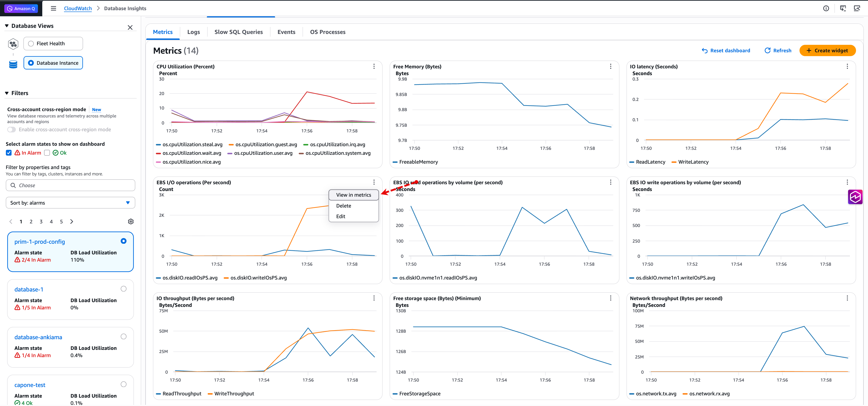Open IO throughput widget options menu
868x406 pixels.
(x=374, y=298)
